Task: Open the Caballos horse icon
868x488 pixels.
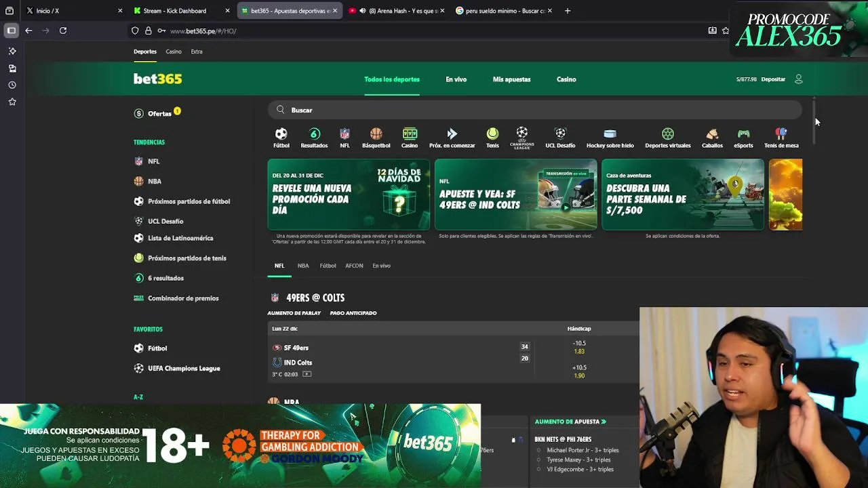Action: (x=712, y=134)
